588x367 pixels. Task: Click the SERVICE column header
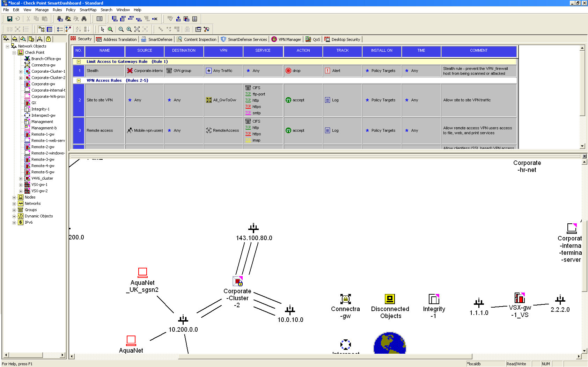(263, 51)
